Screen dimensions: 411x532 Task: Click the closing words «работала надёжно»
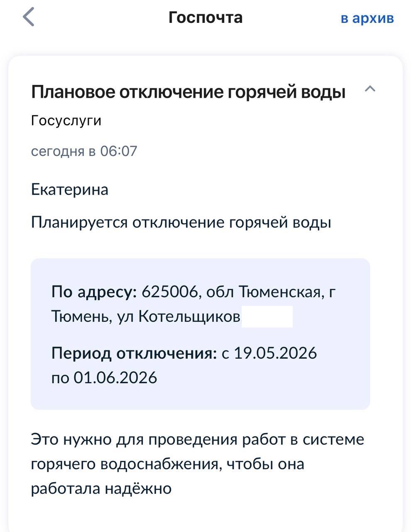pos(101,488)
